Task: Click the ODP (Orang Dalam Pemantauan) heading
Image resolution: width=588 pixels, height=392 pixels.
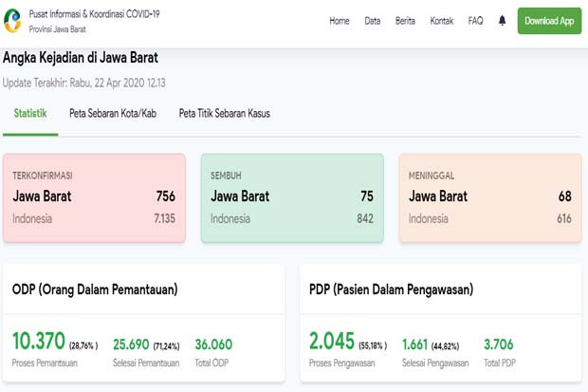Action: pos(95,289)
